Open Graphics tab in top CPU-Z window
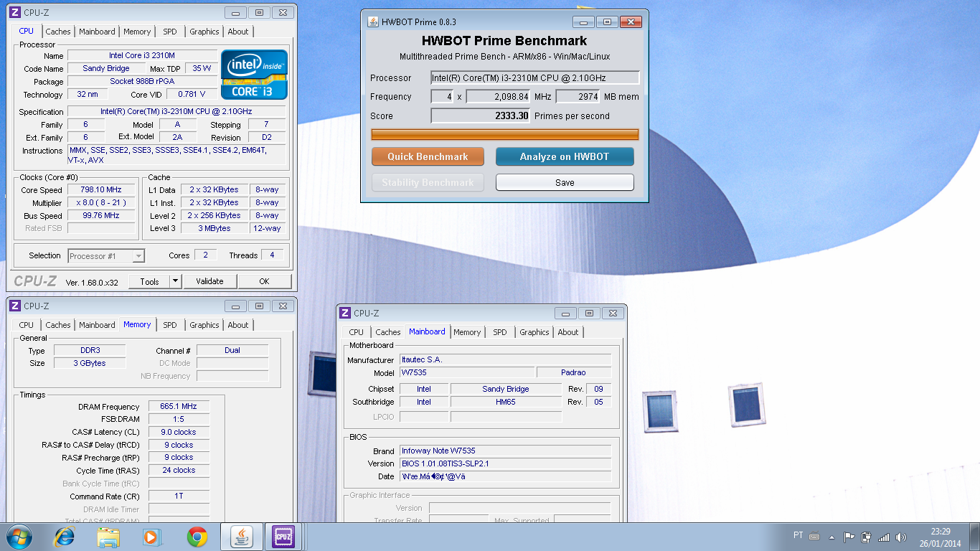The image size is (980, 551). 204,32
